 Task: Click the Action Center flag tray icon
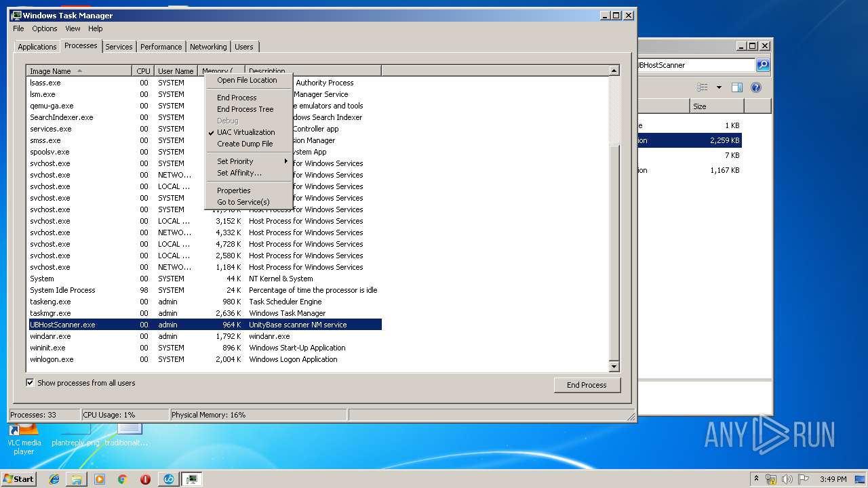(804, 479)
